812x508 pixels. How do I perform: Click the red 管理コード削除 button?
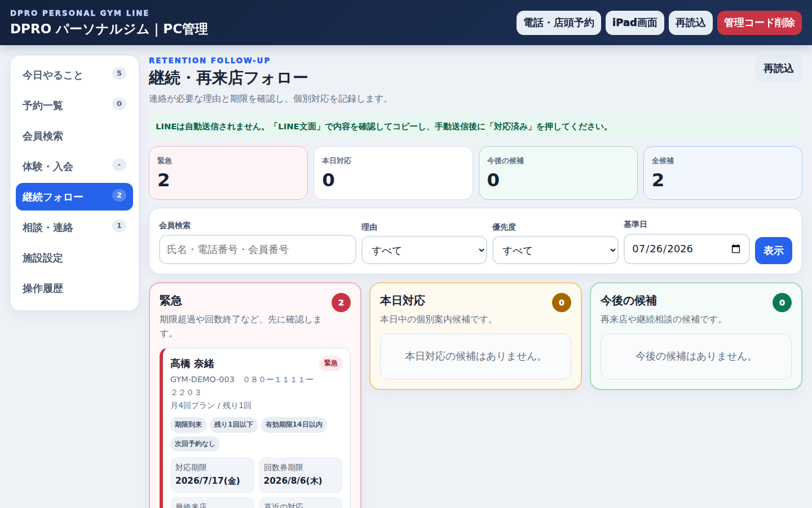coord(760,23)
